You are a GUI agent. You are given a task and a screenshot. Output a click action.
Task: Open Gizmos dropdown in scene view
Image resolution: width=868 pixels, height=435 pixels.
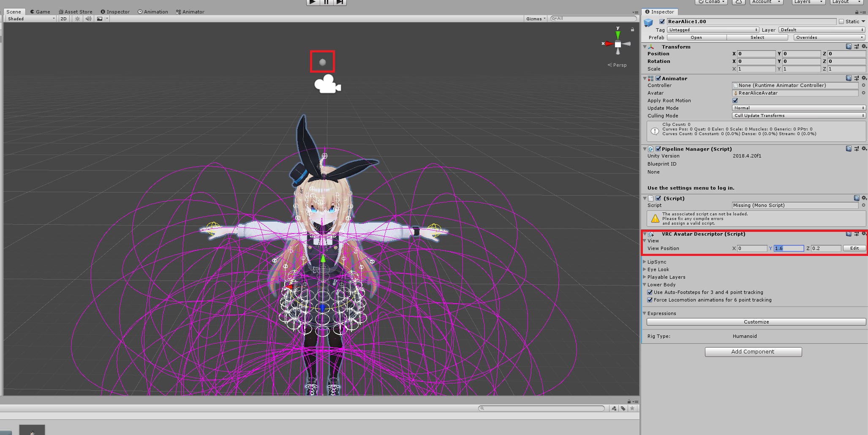[536, 19]
